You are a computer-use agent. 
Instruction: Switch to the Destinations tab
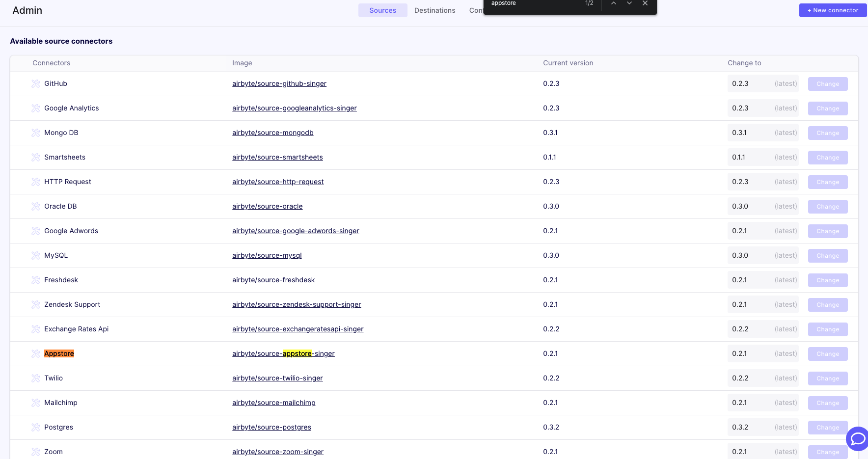(x=434, y=10)
